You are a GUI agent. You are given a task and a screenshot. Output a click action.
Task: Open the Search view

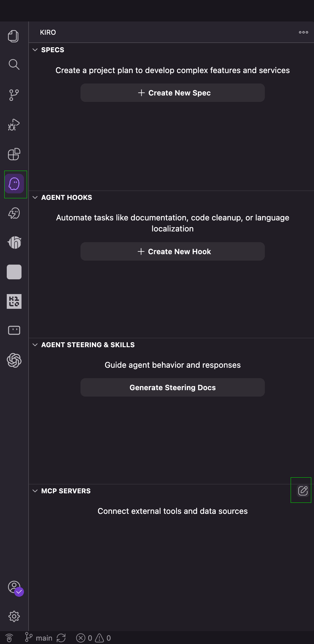[x=14, y=64]
